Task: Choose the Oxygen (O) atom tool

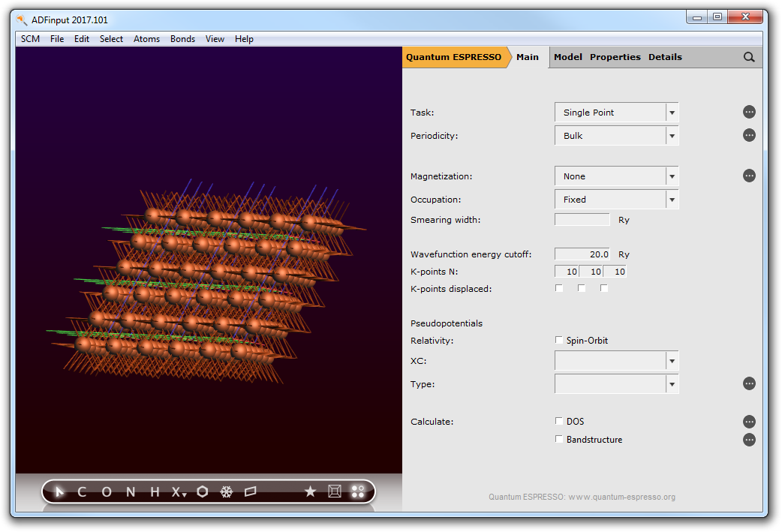Action: [107, 492]
